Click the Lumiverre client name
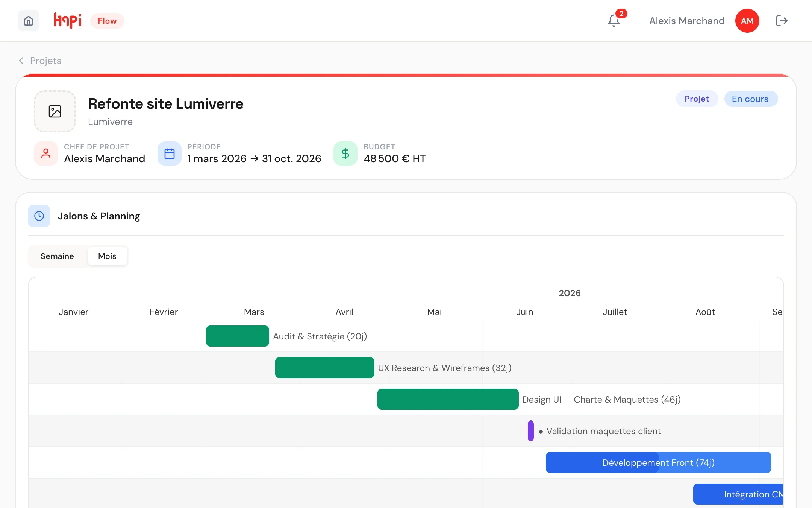The image size is (812, 508). coord(110,122)
